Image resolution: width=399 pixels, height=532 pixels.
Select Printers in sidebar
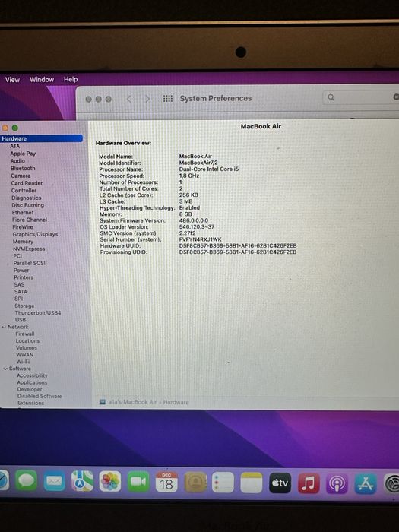tap(24, 277)
